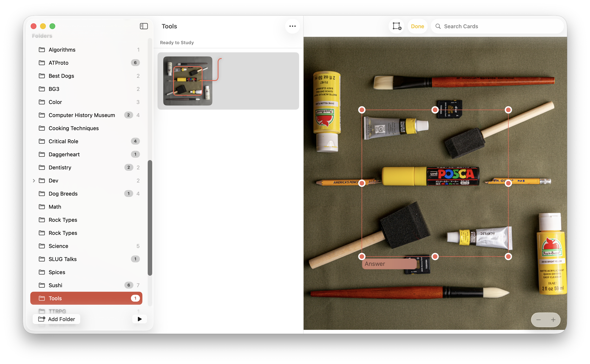
Task: Select the Color folder
Action: [x=86, y=102]
